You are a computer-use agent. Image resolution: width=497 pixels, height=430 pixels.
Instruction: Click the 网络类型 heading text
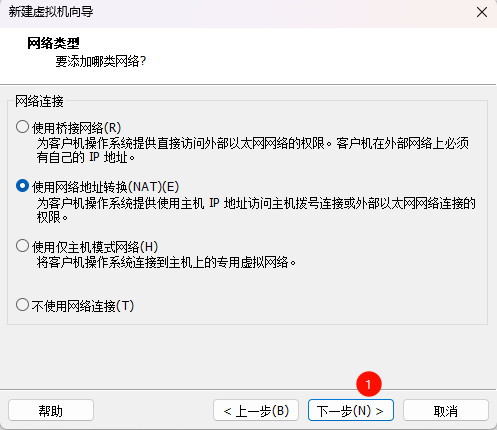pyautogui.click(x=53, y=43)
